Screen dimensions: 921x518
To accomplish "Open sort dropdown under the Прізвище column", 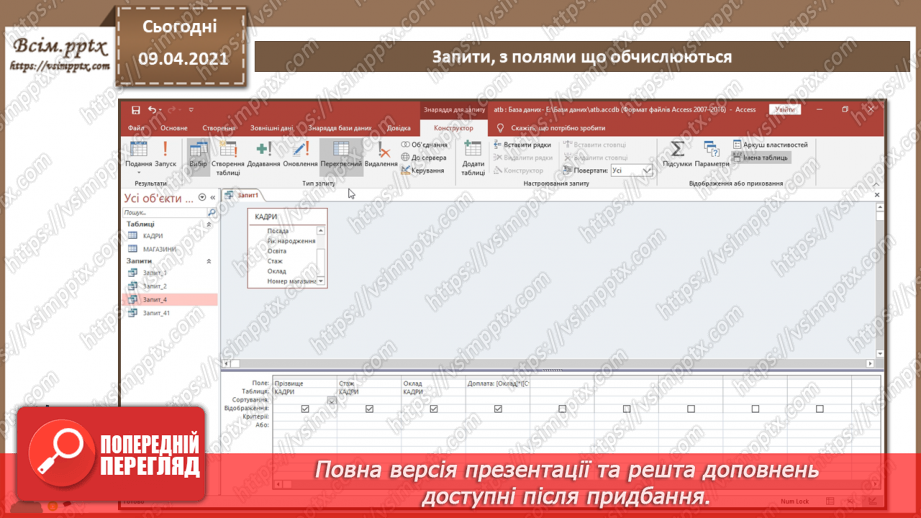I will coord(332,401).
